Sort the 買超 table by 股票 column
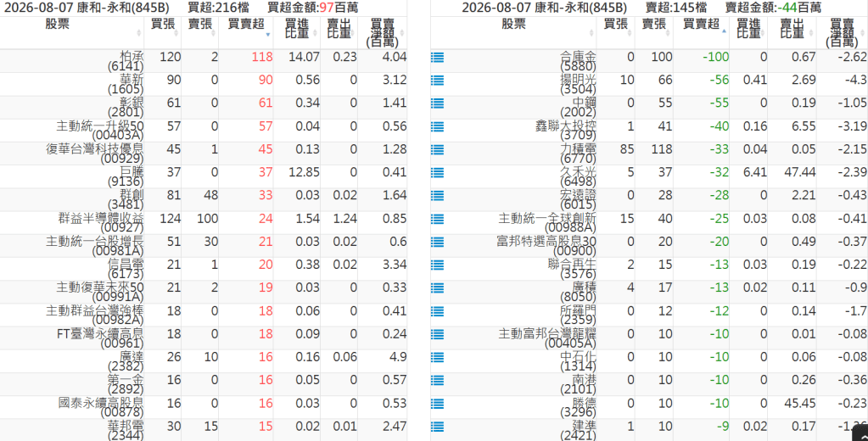The width and height of the screenshot is (868, 441). [x=72, y=32]
